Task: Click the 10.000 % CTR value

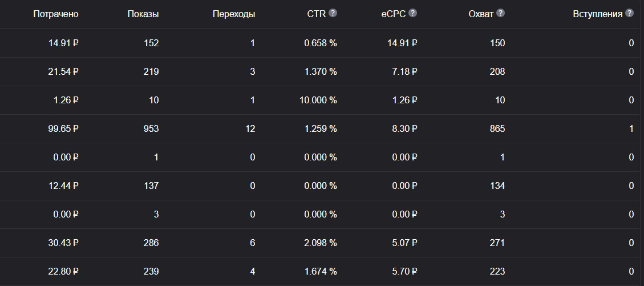Action: click(x=318, y=100)
